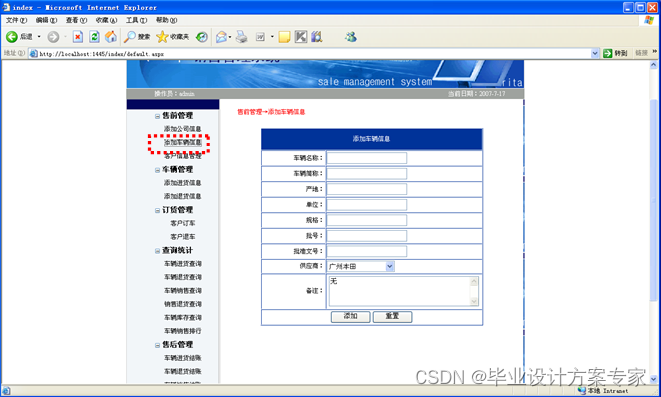The height and width of the screenshot is (397, 661).
Task: Open the Research books icon
Action: [317, 37]
